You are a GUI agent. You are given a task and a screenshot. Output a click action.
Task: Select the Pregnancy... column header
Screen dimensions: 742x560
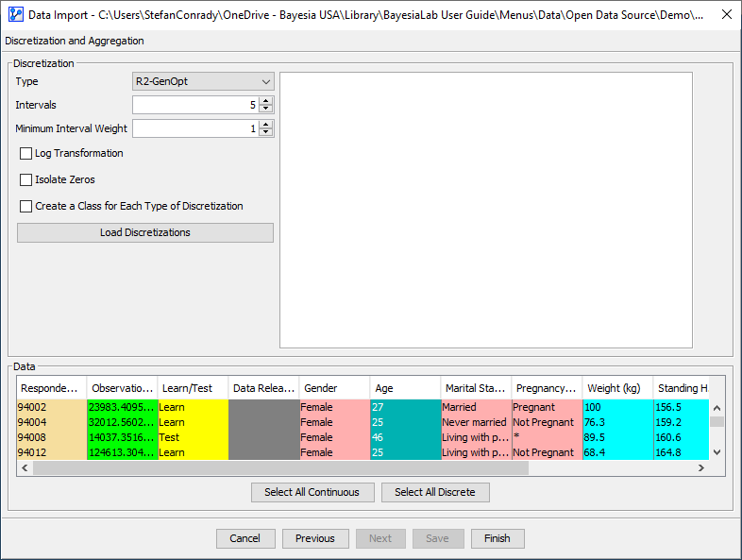pos(547,388)
